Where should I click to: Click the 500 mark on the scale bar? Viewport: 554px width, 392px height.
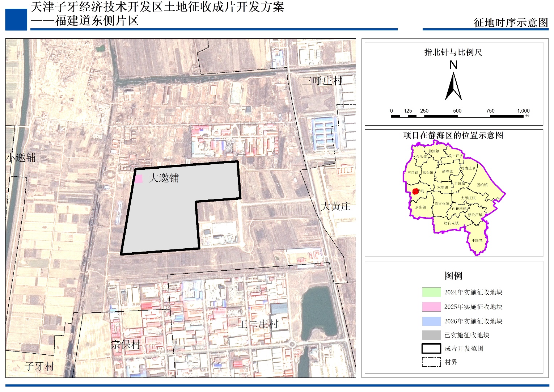(x=457, y=111)
